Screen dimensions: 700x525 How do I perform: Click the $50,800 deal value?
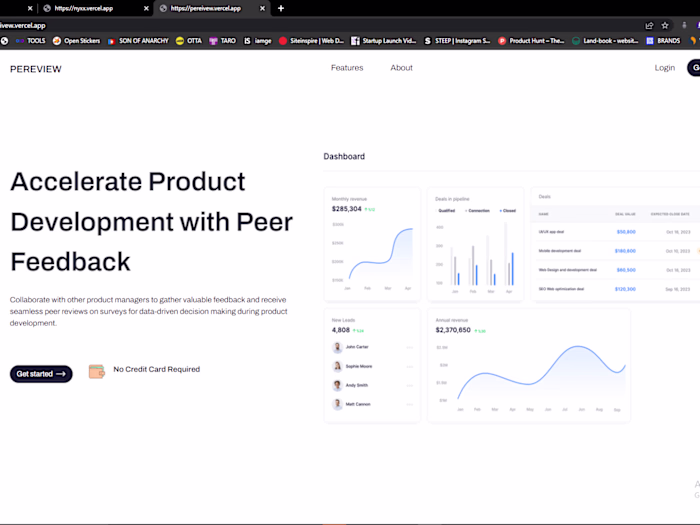(626, 232)
